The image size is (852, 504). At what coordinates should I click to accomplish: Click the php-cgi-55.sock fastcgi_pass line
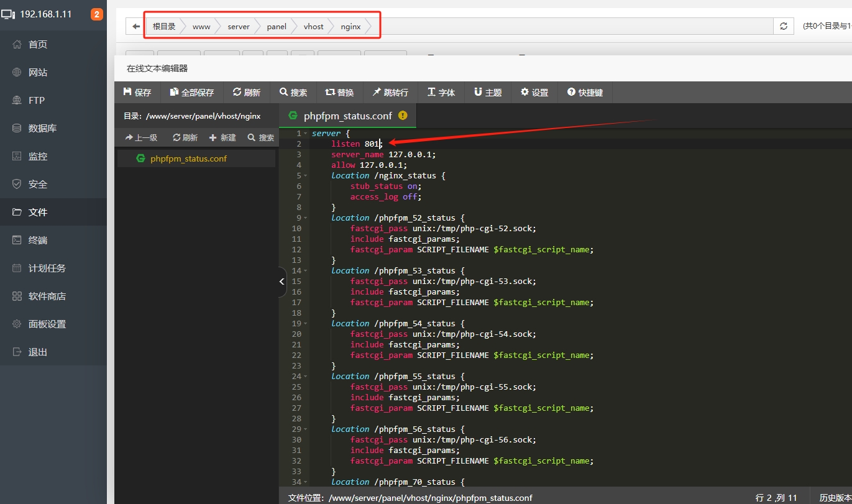point(444,387)
